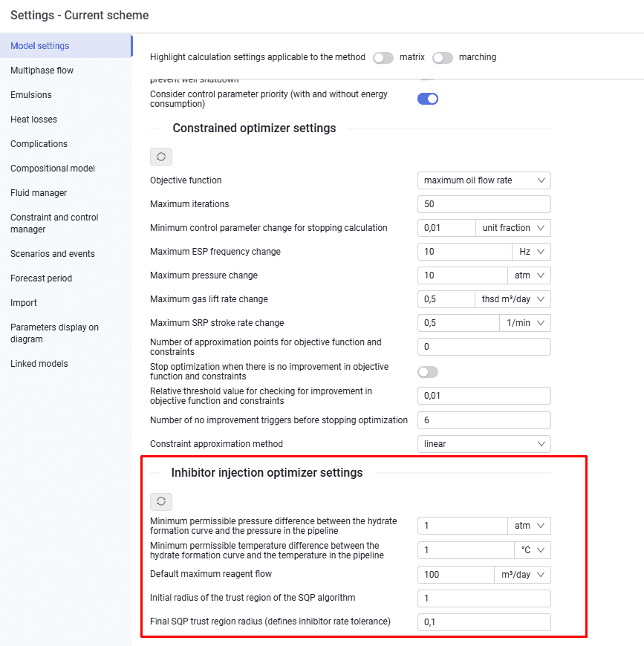Reset Inhibitor injection optimizer settings refresh icon
Screen dimensions: 644x646
click(161, 501)
